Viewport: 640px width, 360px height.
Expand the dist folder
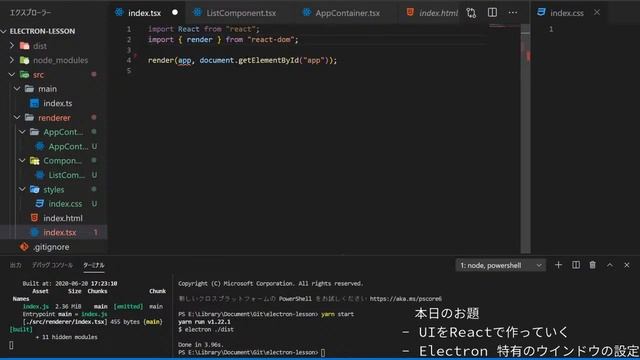coord(12,45)
